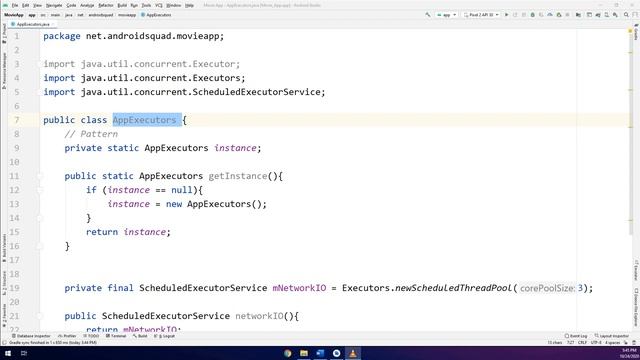Viewport: 640px width, 360px height.
Task: Open the Navigate menu
Action: [53, 5]
